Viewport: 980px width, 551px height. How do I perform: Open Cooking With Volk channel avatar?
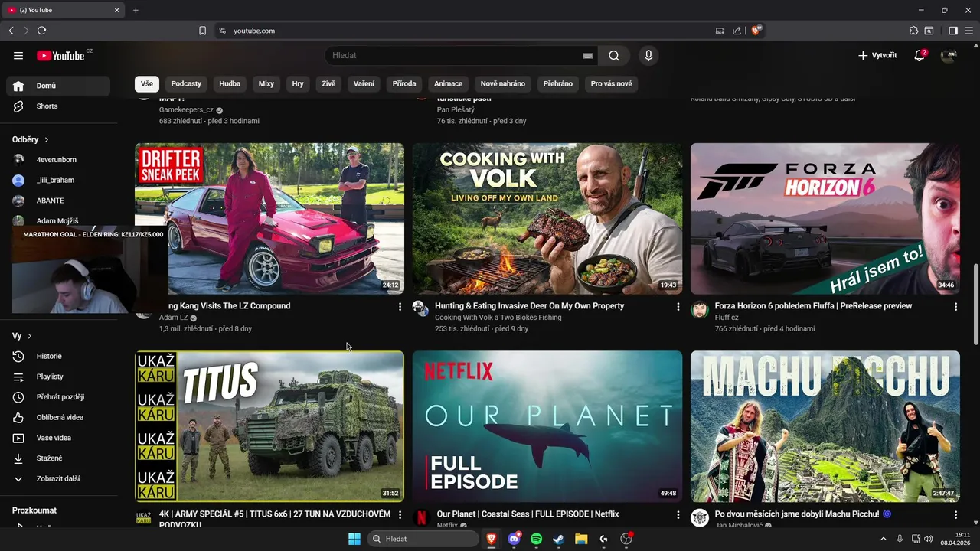point(420,308)
